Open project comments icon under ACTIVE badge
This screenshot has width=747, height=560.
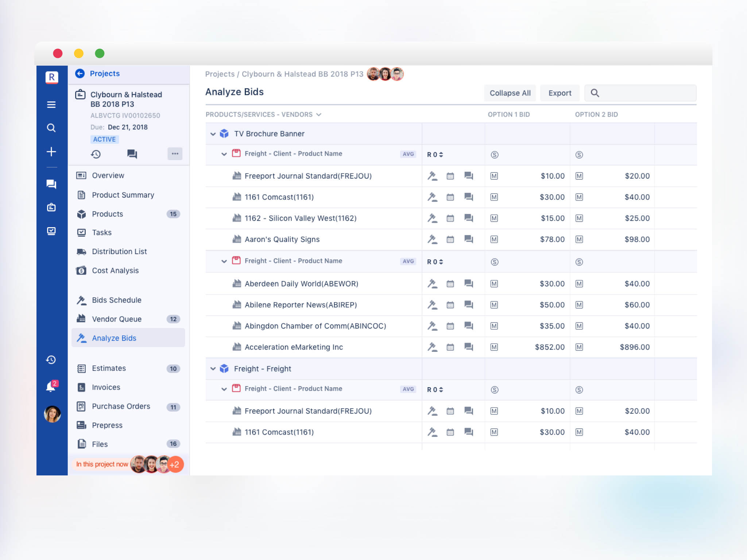[x=132, y=154]
